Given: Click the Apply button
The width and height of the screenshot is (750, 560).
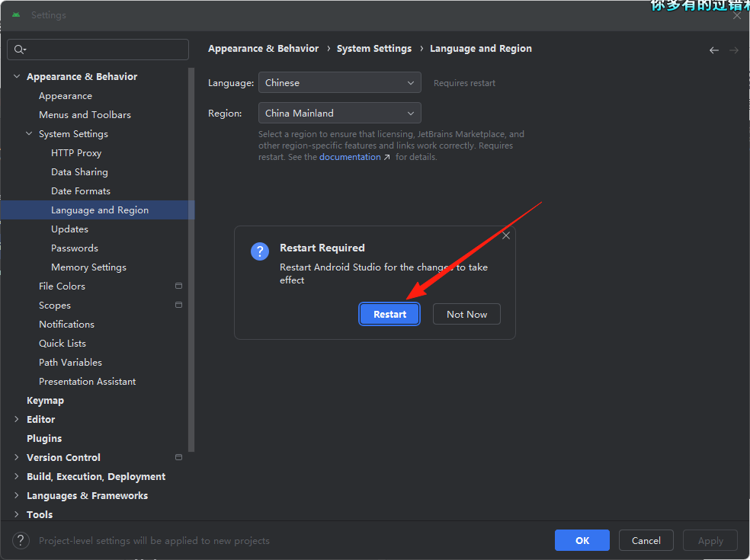Looking at the screenshot, I should click(x=710, y=540).
